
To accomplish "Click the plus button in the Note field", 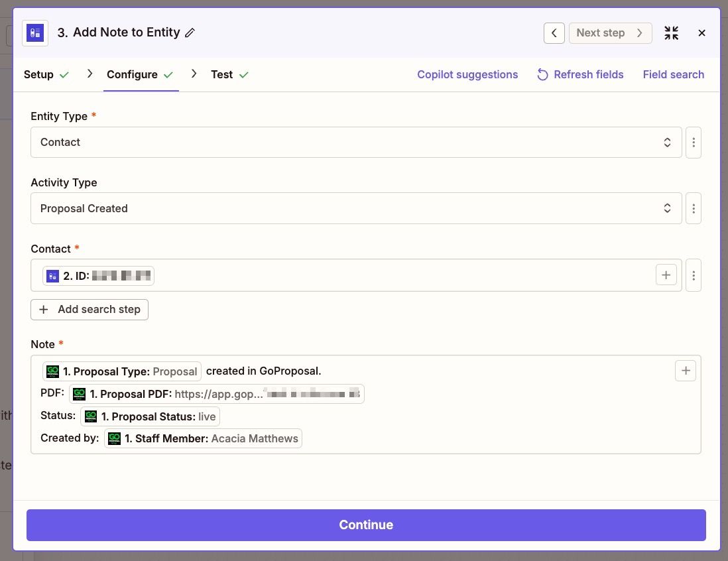I will click(686, 371).
